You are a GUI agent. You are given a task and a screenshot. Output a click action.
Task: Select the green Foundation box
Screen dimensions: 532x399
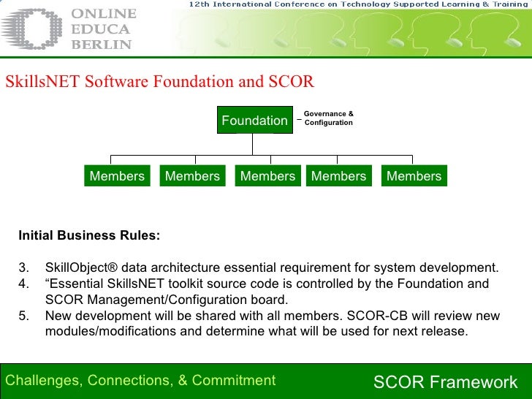pos(255,120)
